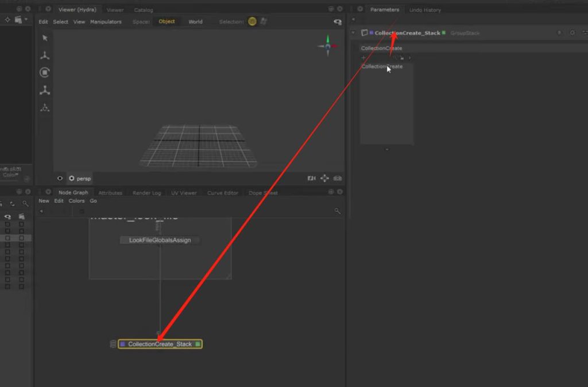Open the Colors menu in Node Graph
588x387 pixels.
76,201
